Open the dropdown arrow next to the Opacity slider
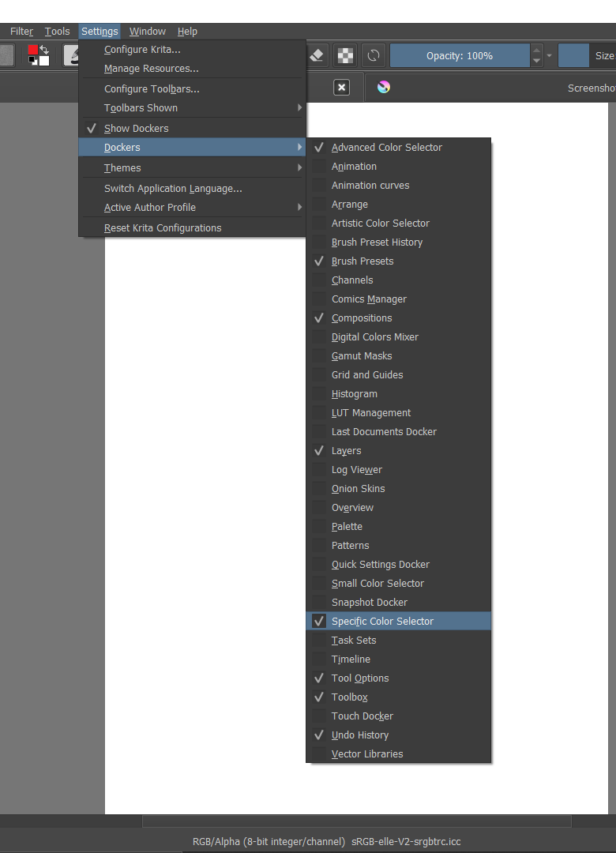 click(549, 55)
